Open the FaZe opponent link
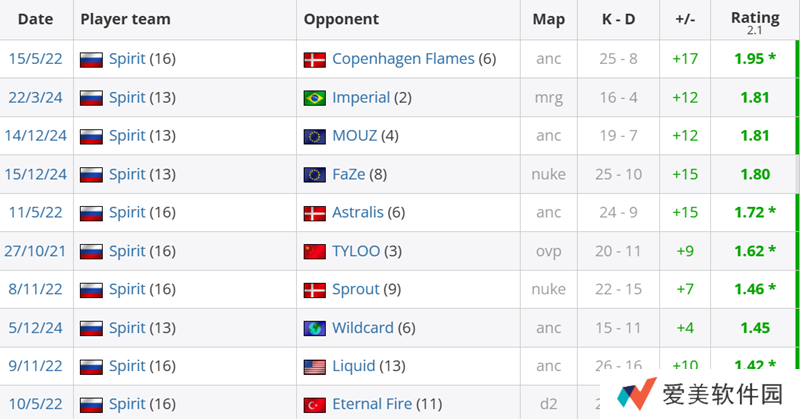800x419 pixels. pos(353,174)
